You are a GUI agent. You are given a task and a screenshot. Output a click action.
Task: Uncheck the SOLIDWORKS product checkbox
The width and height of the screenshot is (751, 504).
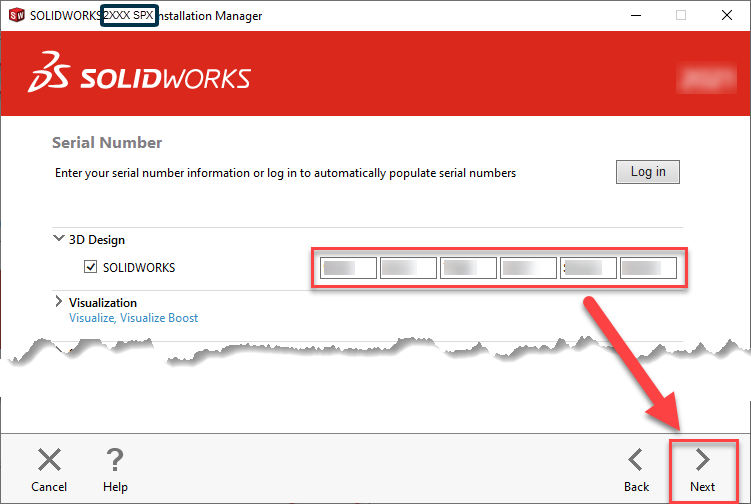(x=91, y=267)
